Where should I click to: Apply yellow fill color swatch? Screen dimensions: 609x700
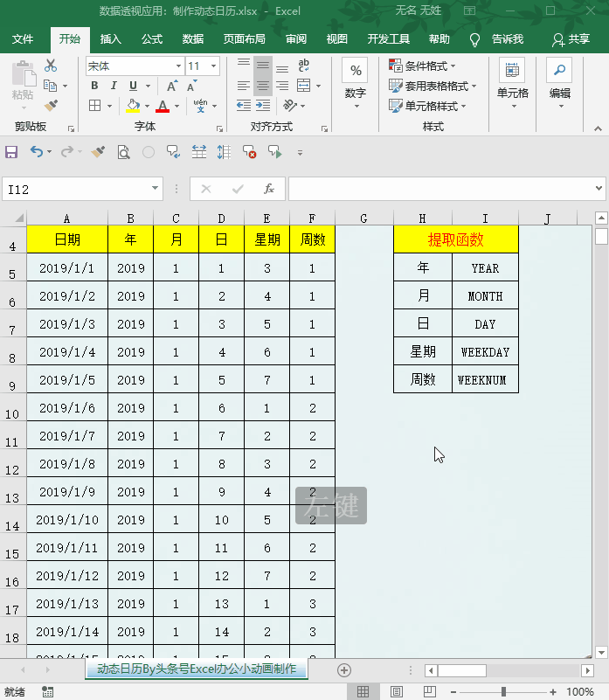[x=133, y=107]
